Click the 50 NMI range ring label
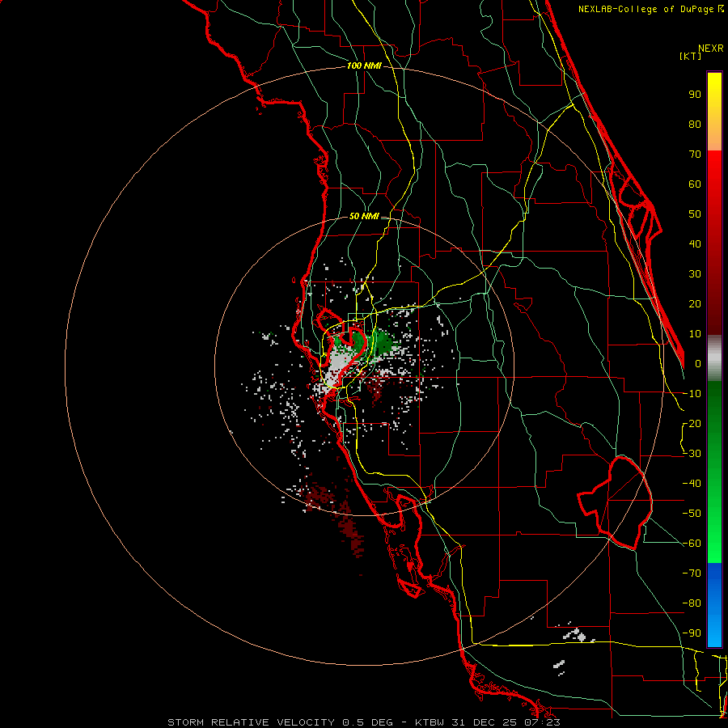728x728 pixels. click(x=364, y=216)
